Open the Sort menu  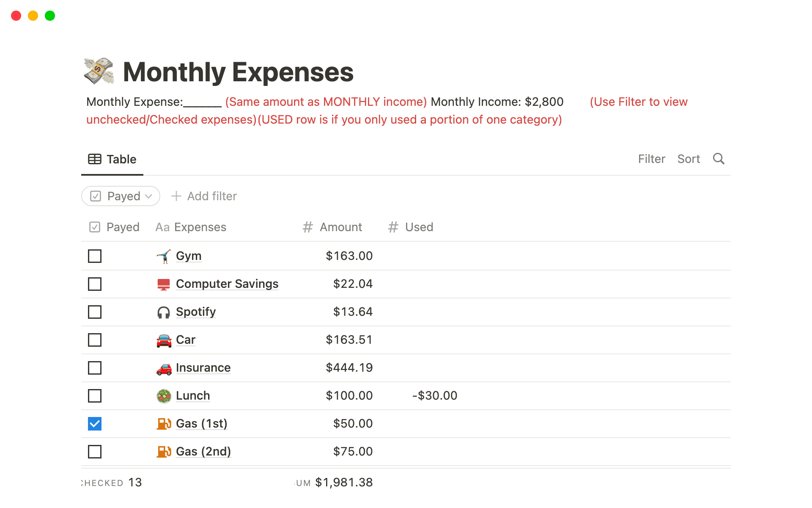[689, 159]
